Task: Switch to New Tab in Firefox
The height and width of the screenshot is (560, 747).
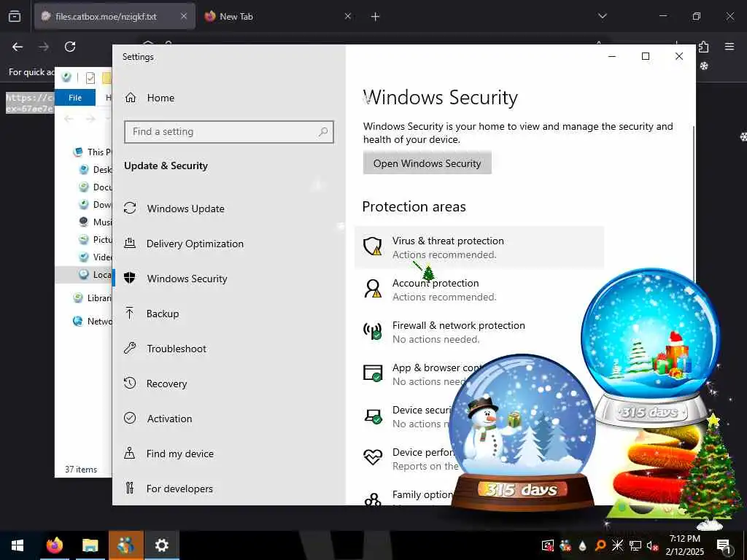Action: tap(279, 16)
